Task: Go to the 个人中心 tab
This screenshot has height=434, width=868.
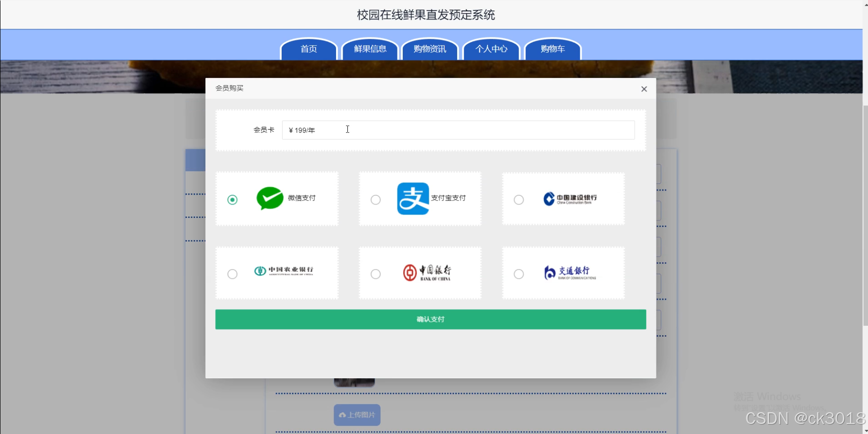Action: click(x=491, y=49)
